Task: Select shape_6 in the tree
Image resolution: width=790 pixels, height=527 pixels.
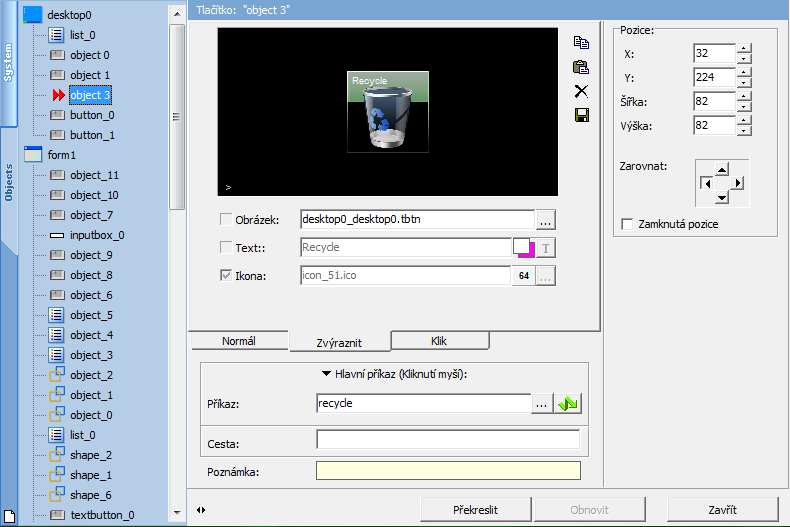Action: (91, 495)
